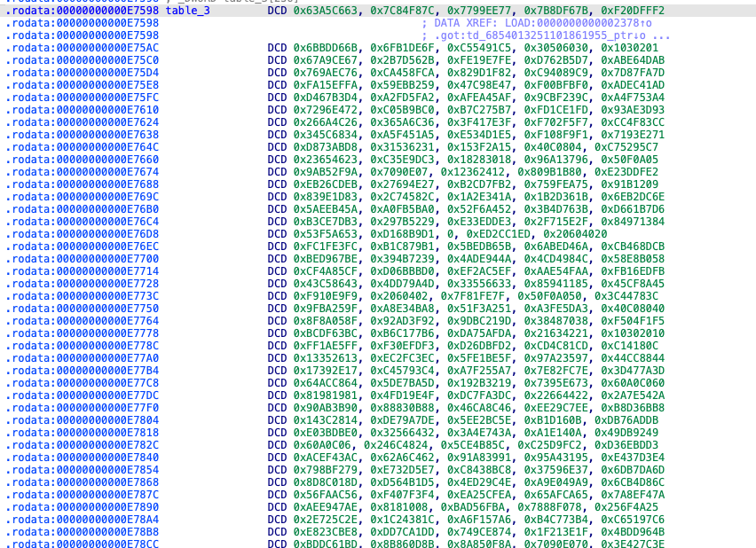756x548 pixels.
Task: Click value 0xA3FE5DA3
Action: click(556, 309)
